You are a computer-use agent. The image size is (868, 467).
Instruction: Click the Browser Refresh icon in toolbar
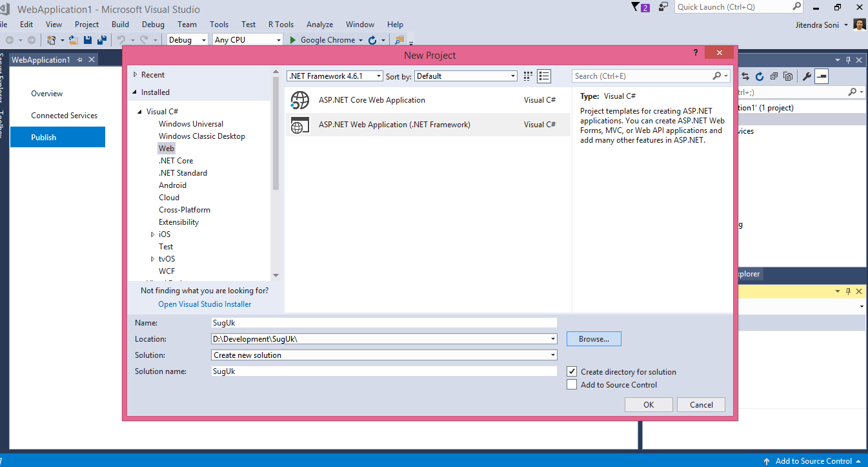tap(372, 40)
